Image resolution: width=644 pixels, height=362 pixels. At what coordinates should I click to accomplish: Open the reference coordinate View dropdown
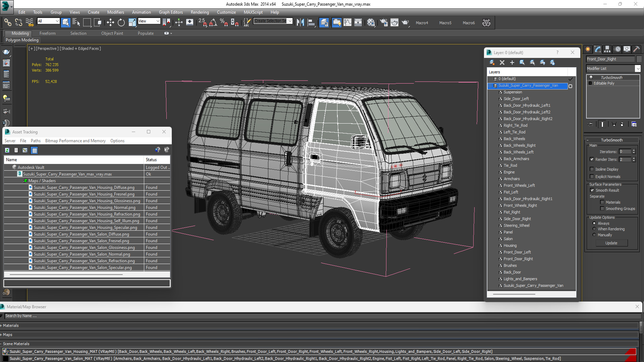tap(149, 21)
